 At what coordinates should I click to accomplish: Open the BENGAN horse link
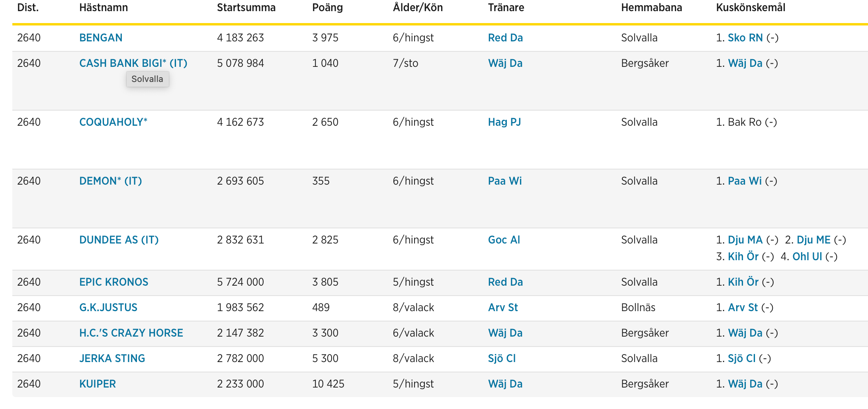click(101, 38)
